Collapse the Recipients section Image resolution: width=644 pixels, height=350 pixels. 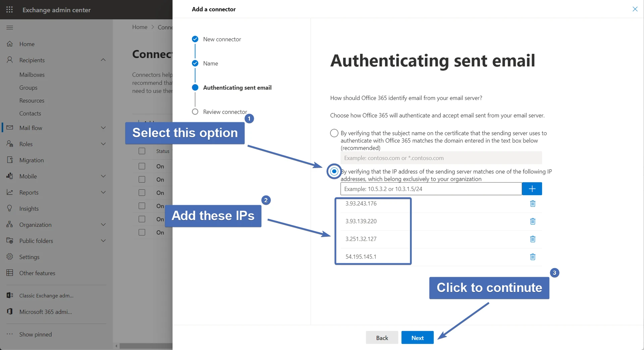pyautogui.click(x=103, y=60)
